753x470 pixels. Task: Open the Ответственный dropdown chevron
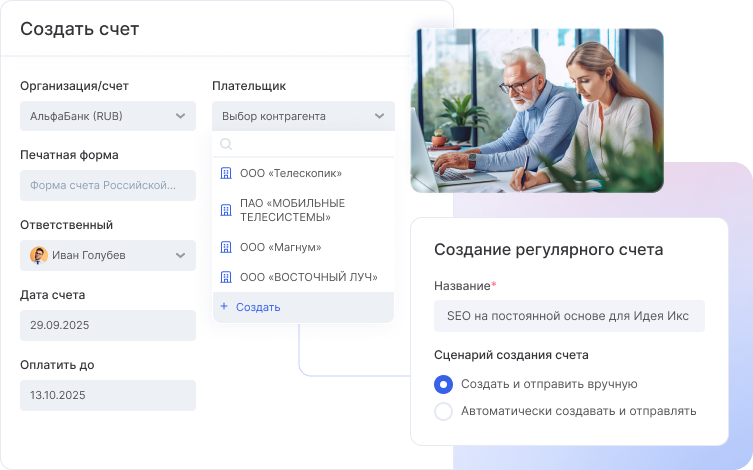click(x=180, y=255)
